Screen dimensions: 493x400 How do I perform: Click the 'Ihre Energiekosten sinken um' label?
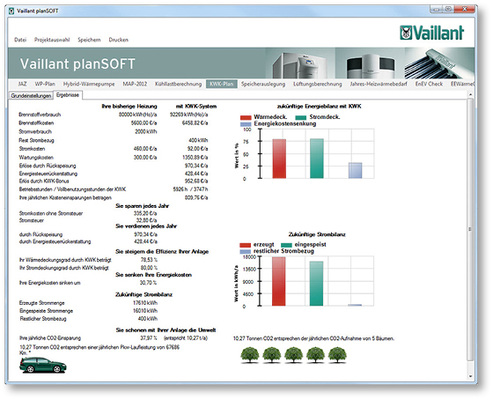[50, 283]
